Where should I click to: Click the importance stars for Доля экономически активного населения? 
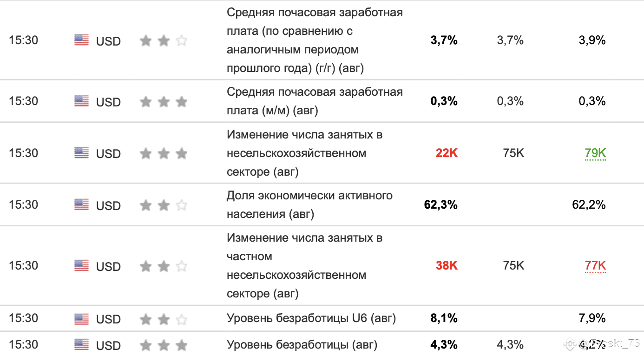click(164, 205)
